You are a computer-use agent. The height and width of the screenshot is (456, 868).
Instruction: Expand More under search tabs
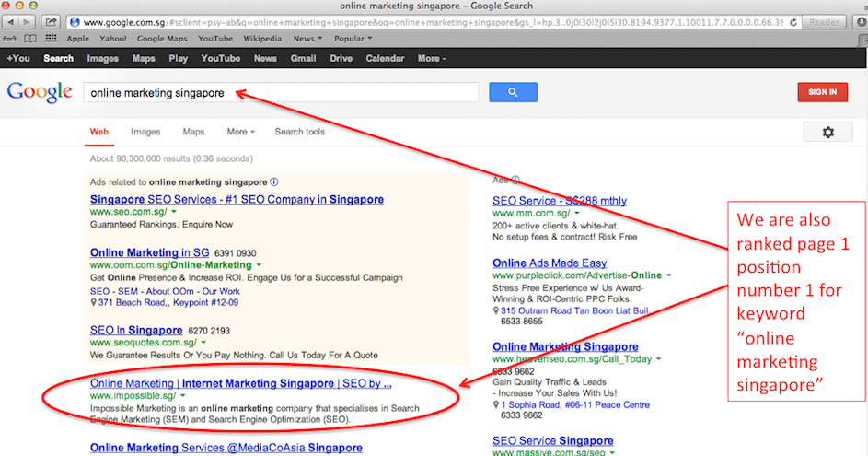(241, 132)
